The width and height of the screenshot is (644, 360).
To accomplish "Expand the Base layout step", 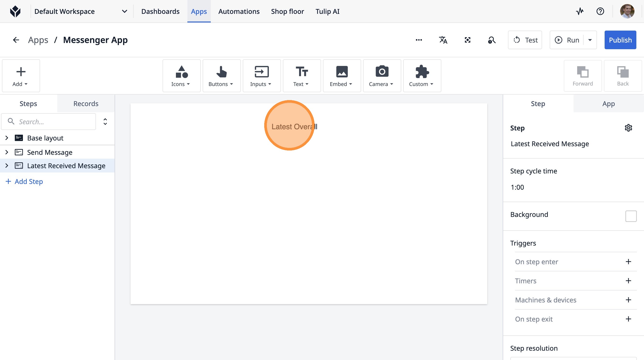I will click(7, 138).
